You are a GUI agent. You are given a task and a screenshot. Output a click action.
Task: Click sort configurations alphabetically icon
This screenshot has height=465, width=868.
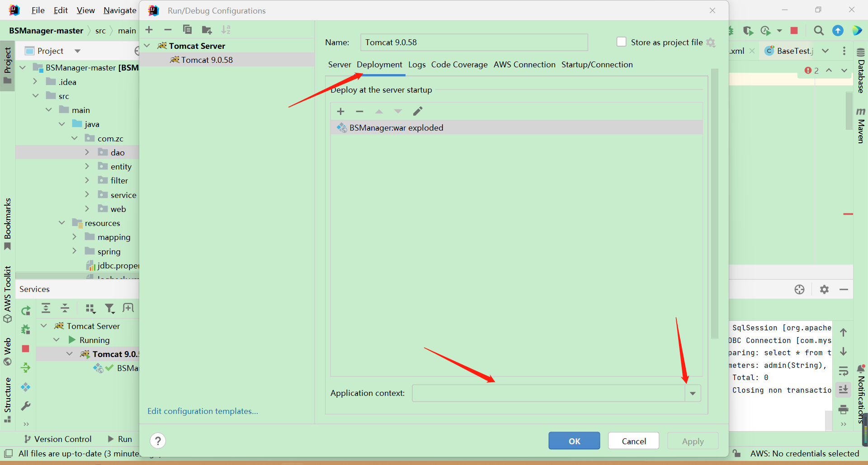pyautogui.click(x=226, y=30)
